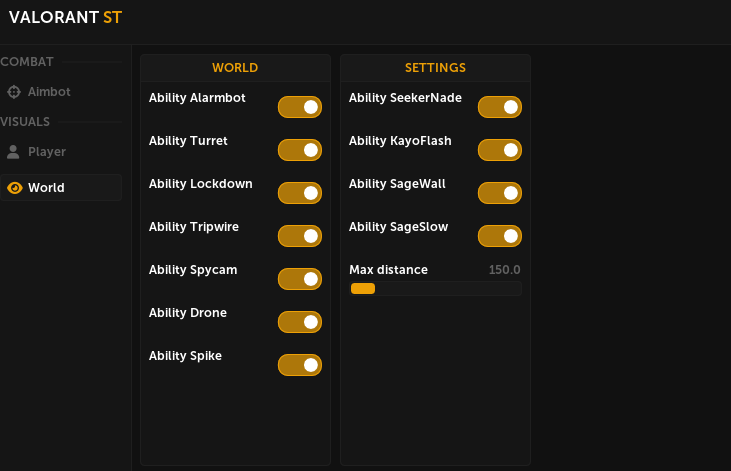Click the Aimbot crosshair icon
The height and width of the screenshot is (471, 731).
point(14,92)
